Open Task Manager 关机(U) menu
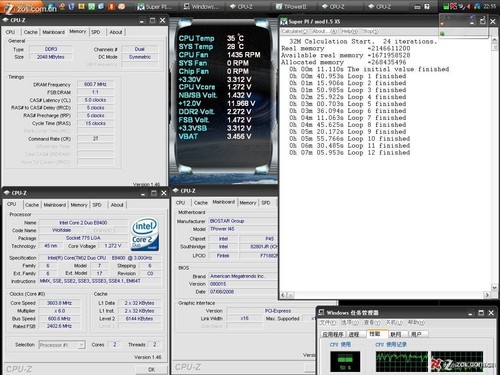500x375 pixels. pos(394,322)
